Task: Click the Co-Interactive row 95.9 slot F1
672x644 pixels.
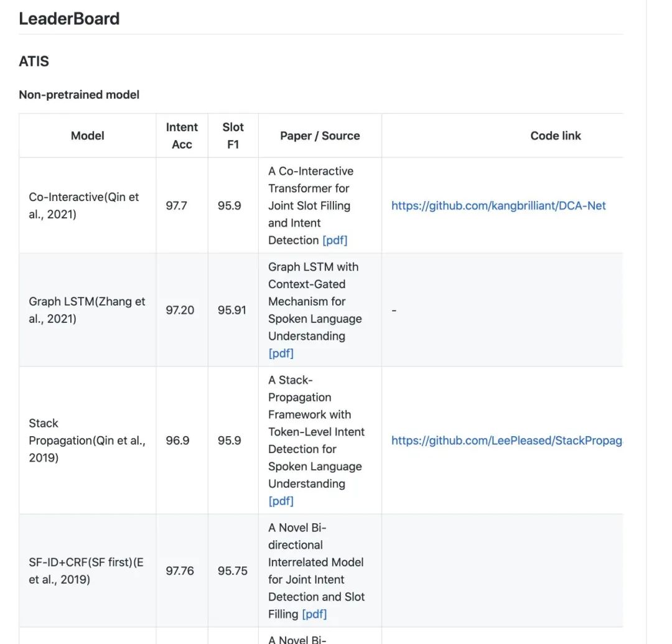Action: pos(229,206)
